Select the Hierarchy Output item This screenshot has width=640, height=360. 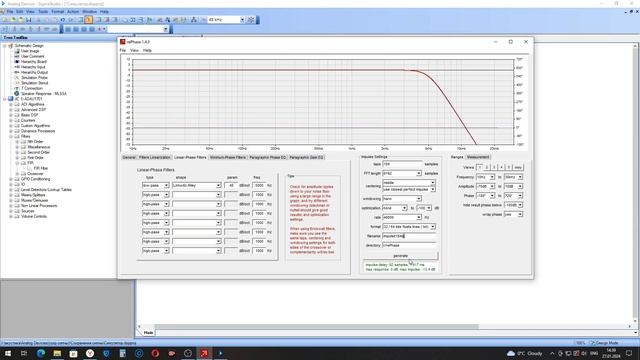34,72
